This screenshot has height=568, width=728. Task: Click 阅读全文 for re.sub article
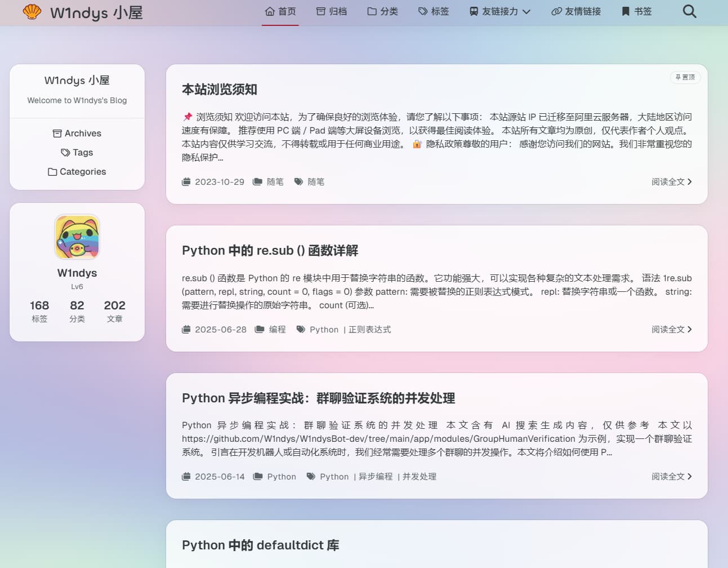coord(671,330)
